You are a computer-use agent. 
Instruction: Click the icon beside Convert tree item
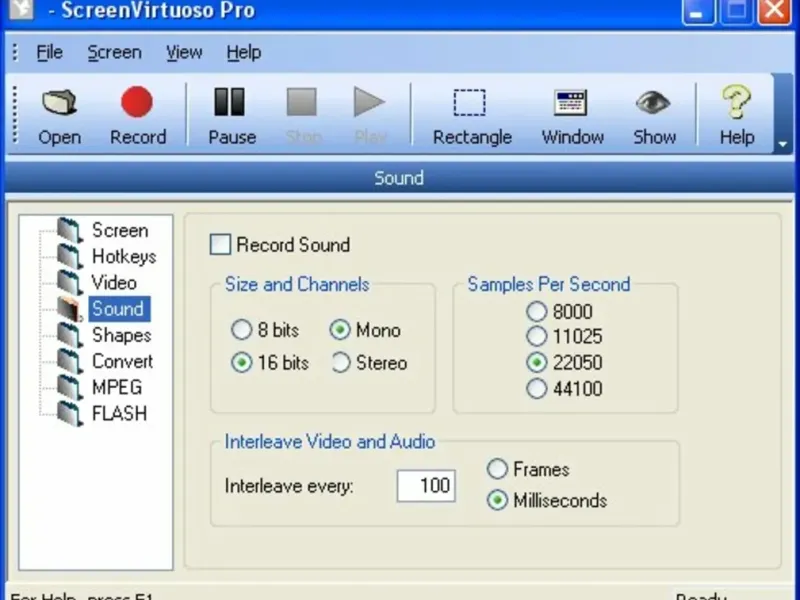[x=70, y=361]
